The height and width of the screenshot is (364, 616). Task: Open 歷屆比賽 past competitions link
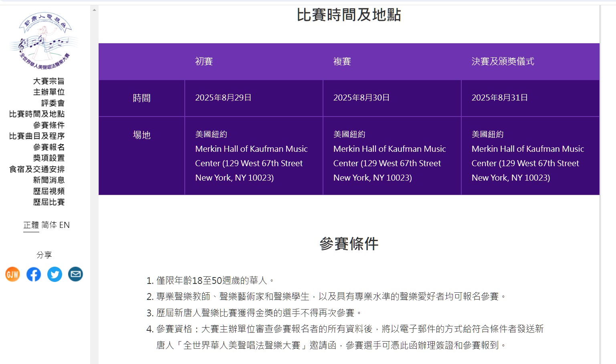click(x=48, y=202)
